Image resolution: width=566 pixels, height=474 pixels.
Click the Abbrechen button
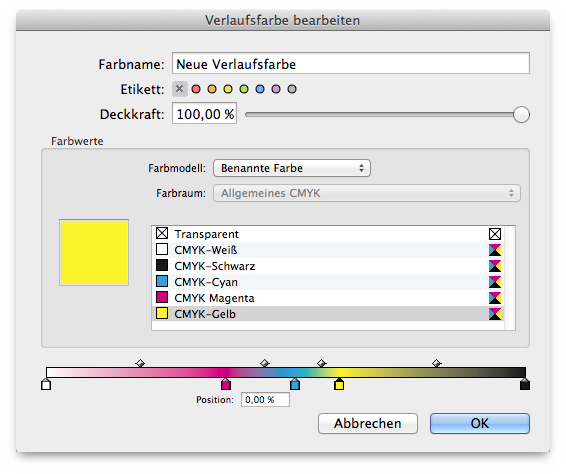click(368, 423)
